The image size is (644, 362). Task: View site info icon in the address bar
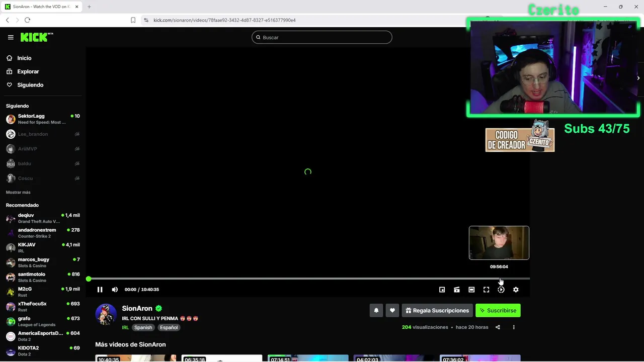(146, 20)
